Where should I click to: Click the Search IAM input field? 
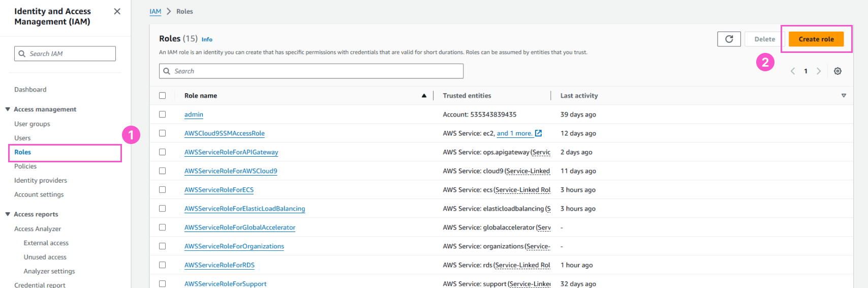[x=65, y=53]
